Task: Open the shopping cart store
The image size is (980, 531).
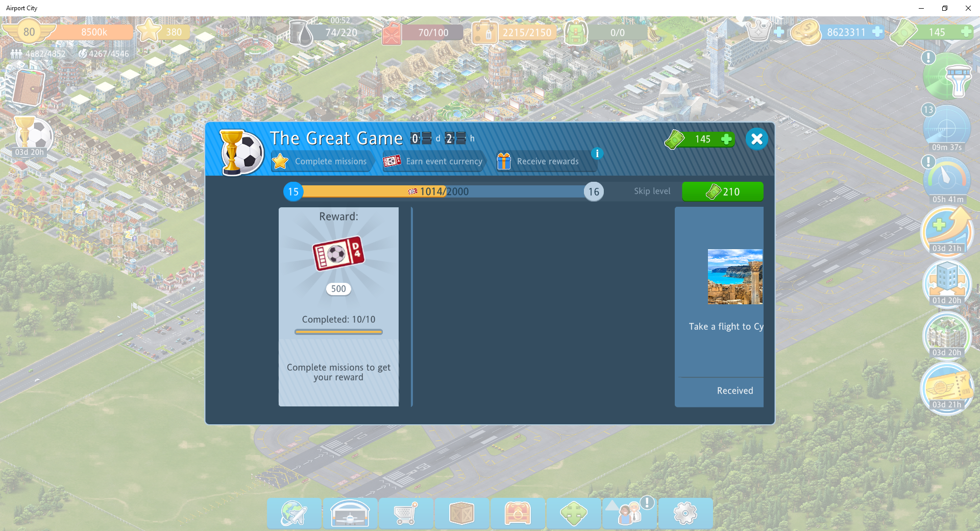Action: coord(406,513)
